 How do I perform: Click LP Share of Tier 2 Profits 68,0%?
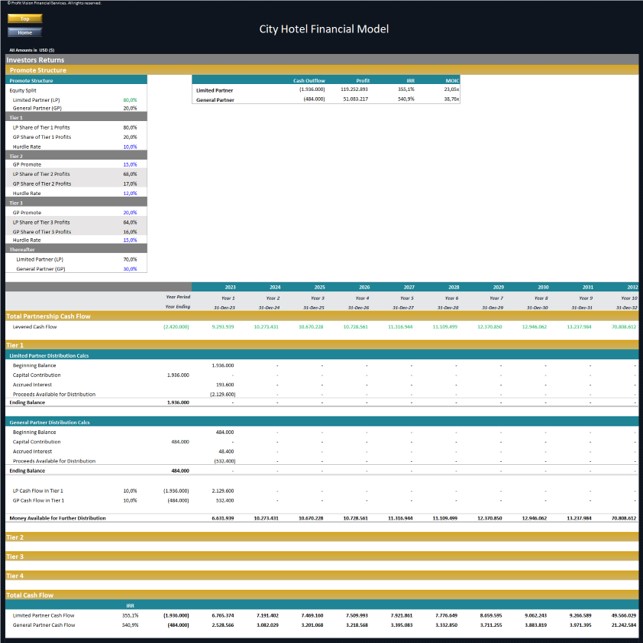(130, 174)
